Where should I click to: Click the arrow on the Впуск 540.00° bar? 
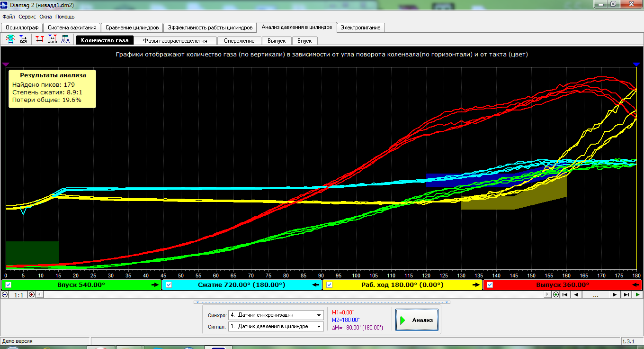tap(154, 285)
